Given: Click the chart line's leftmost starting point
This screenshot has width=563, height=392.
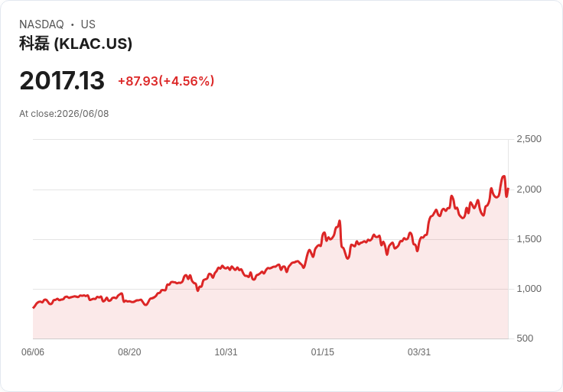Looking at the screenshot, I should click(34, 307).
